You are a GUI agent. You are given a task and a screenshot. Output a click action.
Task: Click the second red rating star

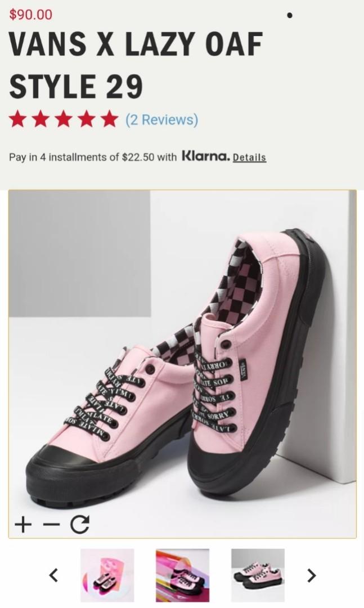coord(41,119)
